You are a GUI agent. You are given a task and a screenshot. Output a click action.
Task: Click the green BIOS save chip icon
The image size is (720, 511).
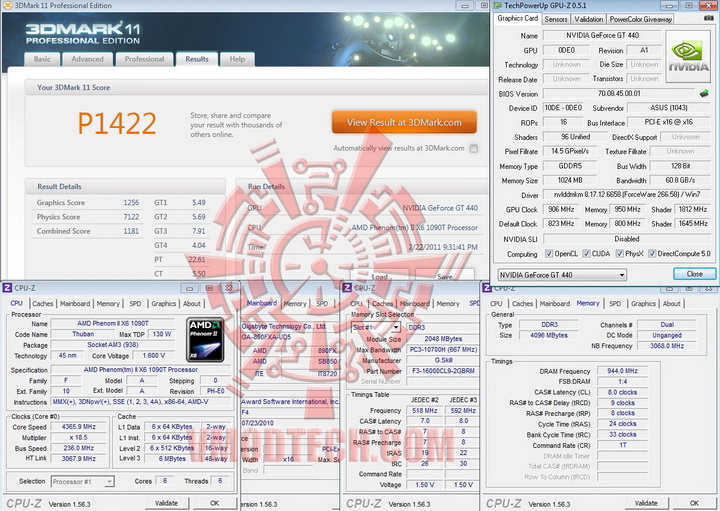pyautogui.click(x=703, y=94)
